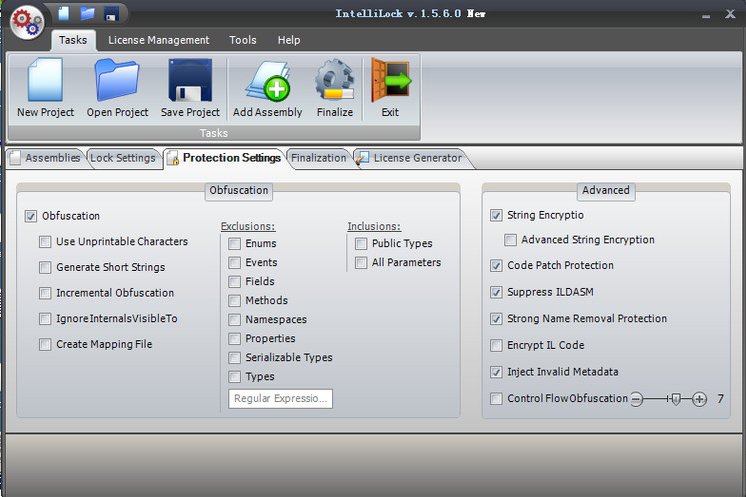Enable Control Flow Obfuscation checkbox

[x=497, y=399]
